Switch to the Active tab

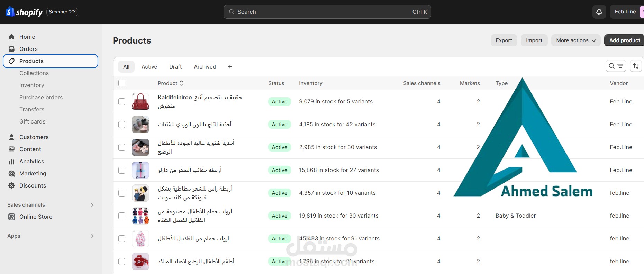pos(149,66)
